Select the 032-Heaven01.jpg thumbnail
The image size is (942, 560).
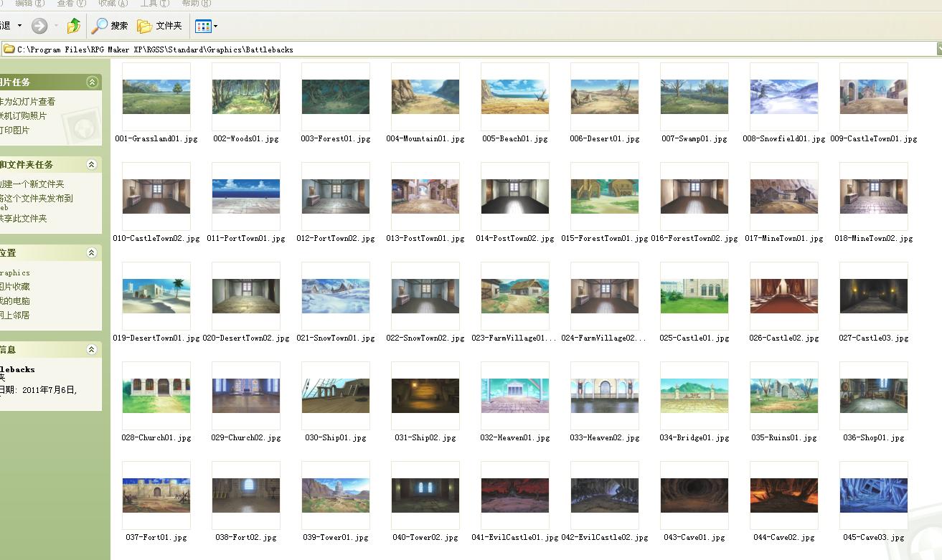tap(515, 396)
